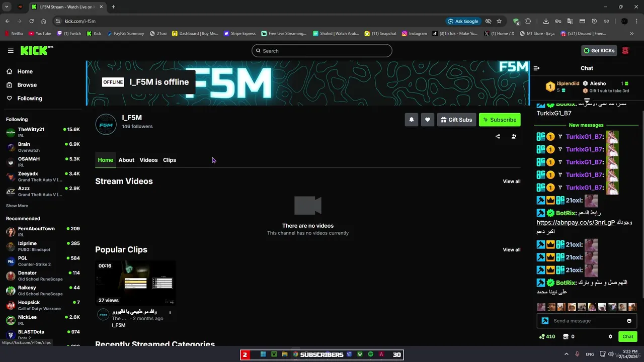Open OSAMAH channel in Following

pyautogui.click(x=43, y=162)
